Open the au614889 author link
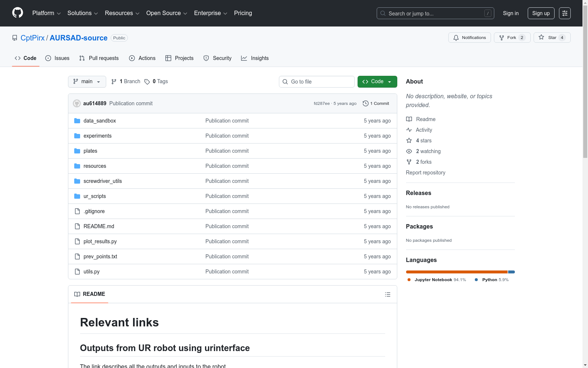 coord(95,103)
